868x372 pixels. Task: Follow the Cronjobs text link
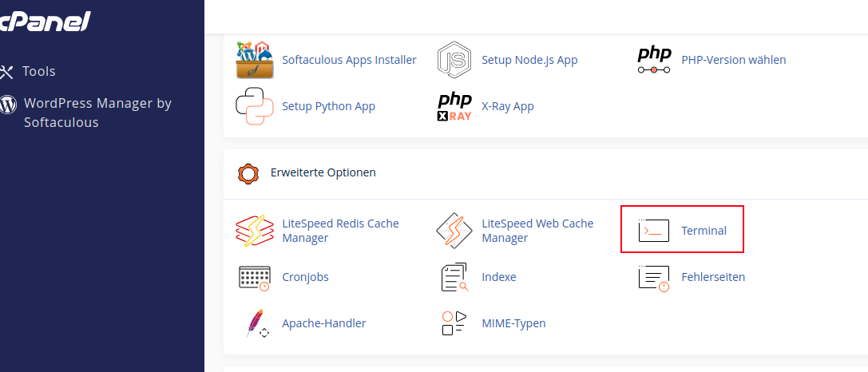(x=305, y=277)
